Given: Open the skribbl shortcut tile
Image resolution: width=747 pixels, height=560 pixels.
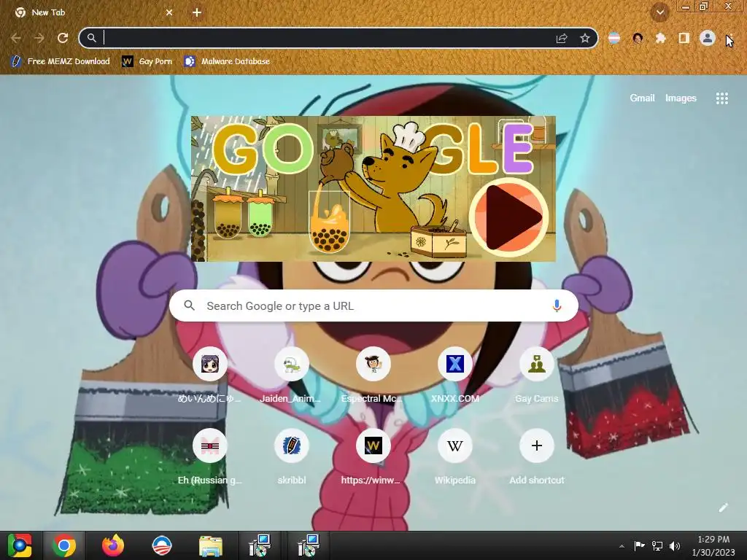Looking at the screenshot, I should pos(291,456).
